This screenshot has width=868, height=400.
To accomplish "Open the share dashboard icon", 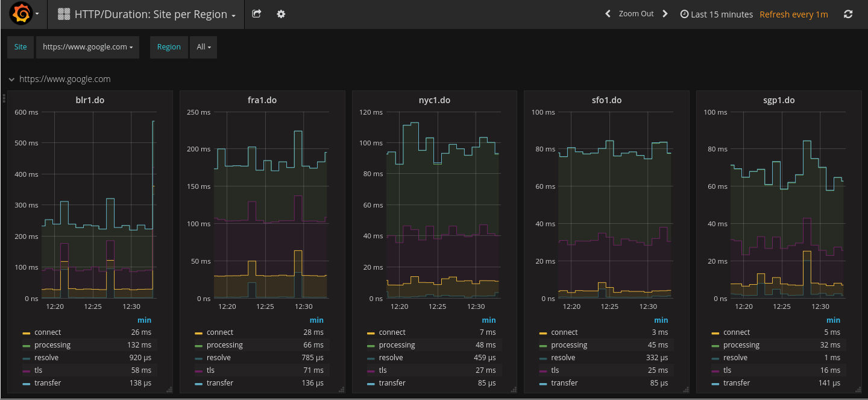I will click(257, 14).
